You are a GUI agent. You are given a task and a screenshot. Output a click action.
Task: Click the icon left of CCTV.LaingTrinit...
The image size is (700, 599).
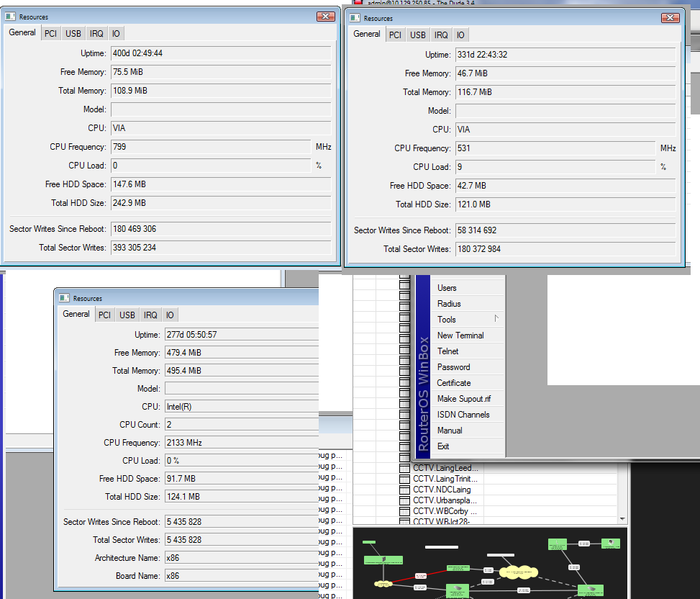404,479
